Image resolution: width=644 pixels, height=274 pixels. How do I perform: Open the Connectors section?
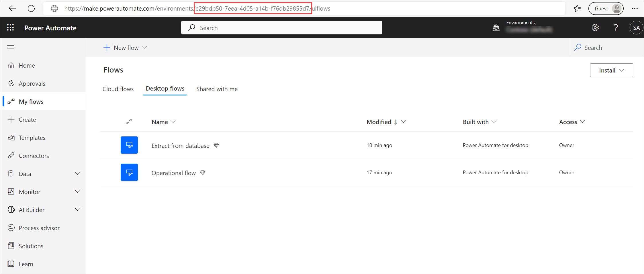pos(34,156)
